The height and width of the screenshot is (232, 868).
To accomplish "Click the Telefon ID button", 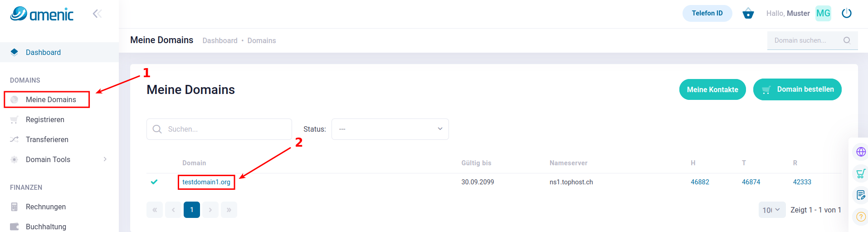I will [x=707, y=13].
